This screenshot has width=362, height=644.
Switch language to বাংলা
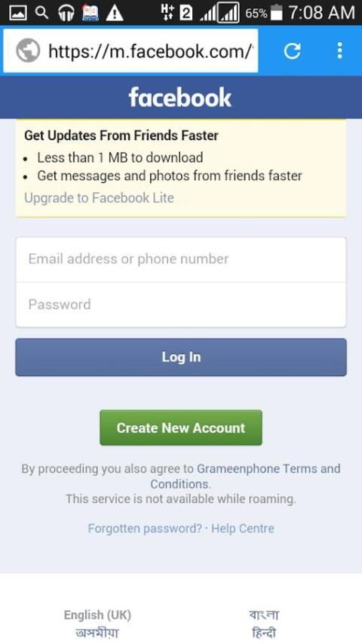(x=264, y=615)
